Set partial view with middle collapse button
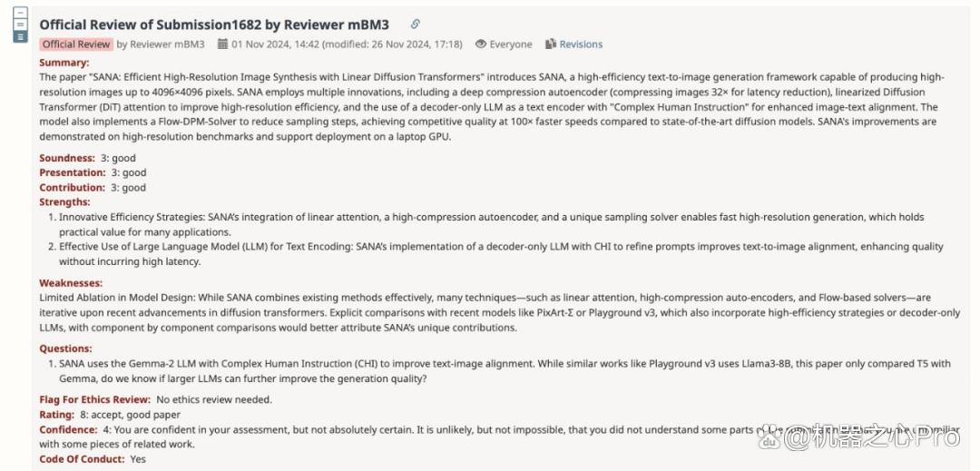This screenshot has width=980, height=471. tap(21, 25)
